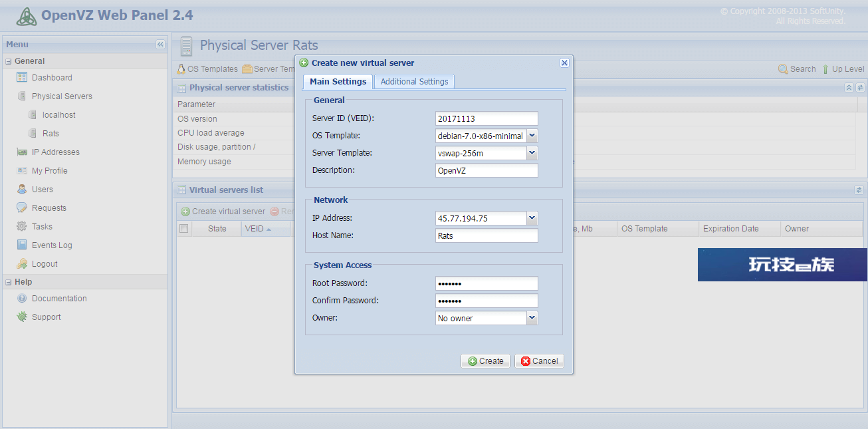Click the Search toolbar button
Screen dimensions: 868x429
[797, 69]
